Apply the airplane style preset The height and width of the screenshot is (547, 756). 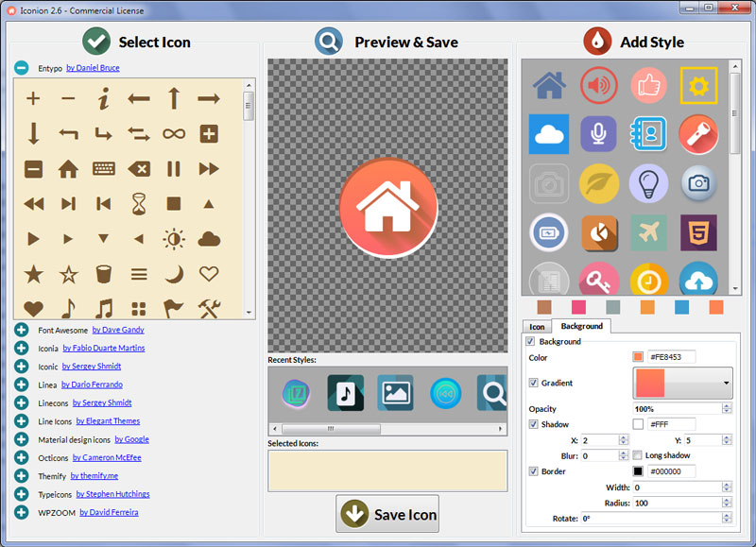[x=649, y=232]
